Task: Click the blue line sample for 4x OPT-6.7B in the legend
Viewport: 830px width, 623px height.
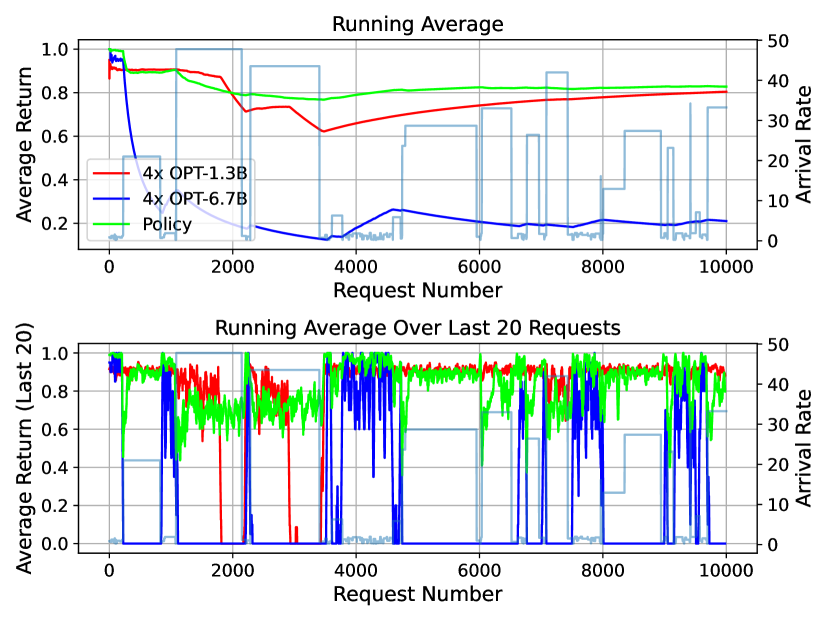Action: [x=111, y=198]
